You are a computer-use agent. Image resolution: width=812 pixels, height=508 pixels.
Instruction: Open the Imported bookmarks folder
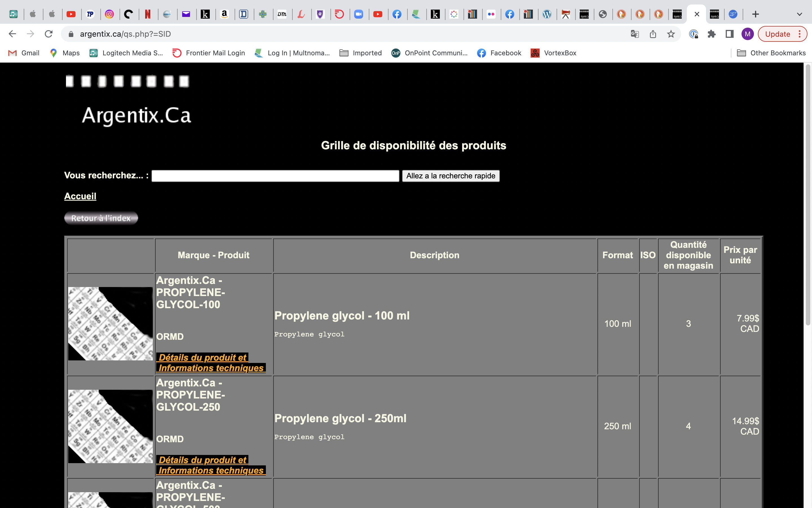(361, 53)
